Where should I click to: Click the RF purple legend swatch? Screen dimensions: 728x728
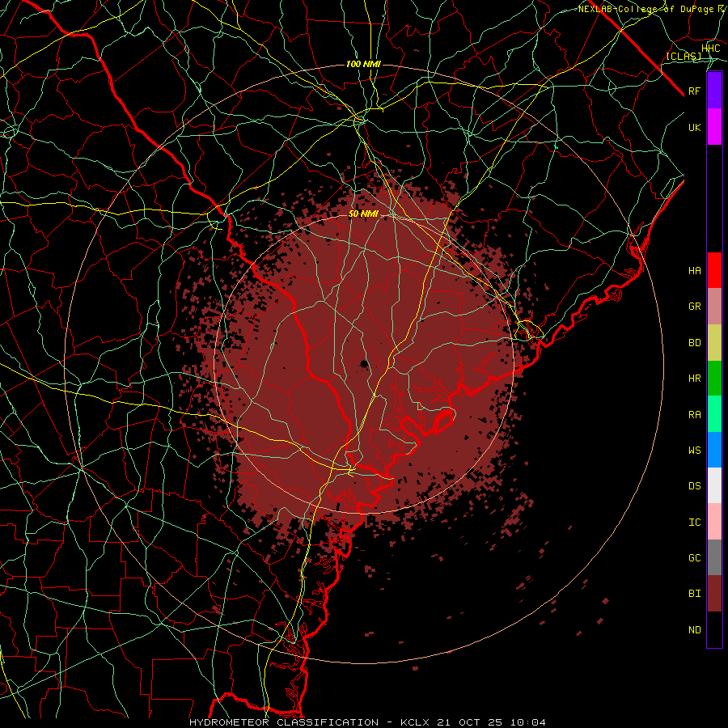tap(714, 91)
